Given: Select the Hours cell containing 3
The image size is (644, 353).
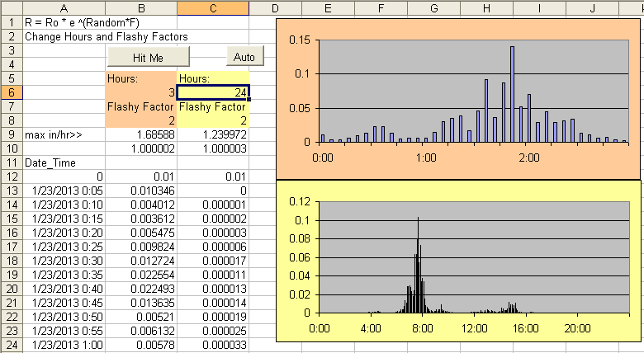Looking at the screenshot, I should pyautogui.click(x=140, y=92).
